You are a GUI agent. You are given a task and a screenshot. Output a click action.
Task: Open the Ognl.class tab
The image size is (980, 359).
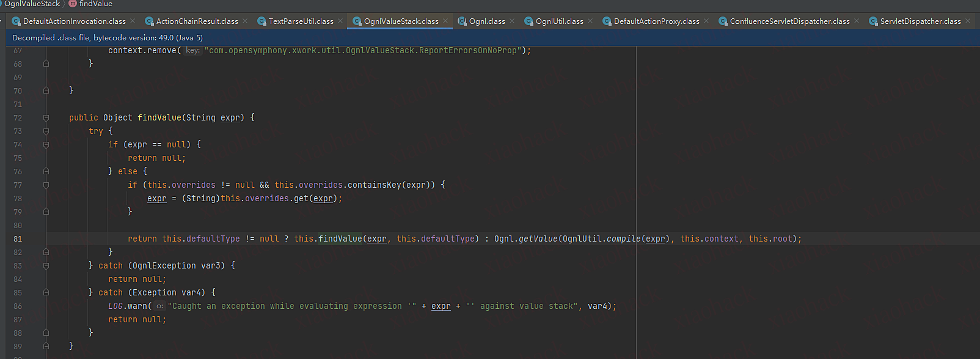coord(487,21)
